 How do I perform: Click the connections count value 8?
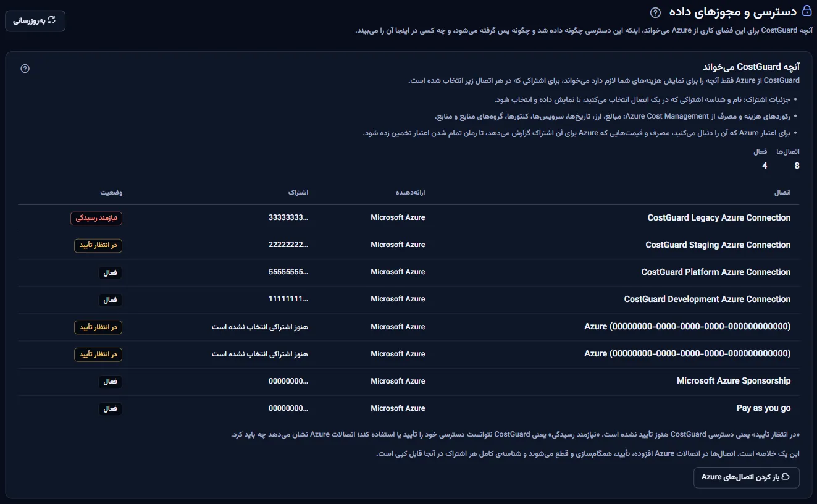pyautogui.click(x=797, y=166)
